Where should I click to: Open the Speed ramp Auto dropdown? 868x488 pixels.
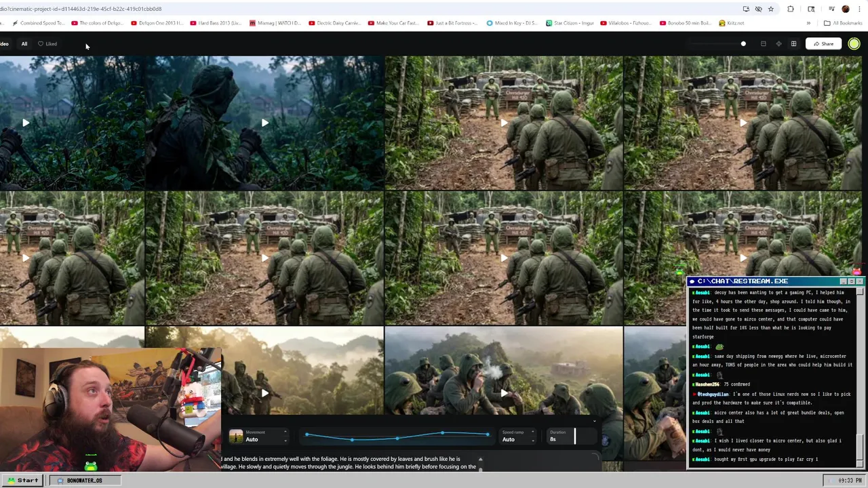pyautogui.click(x=518, y=436)
